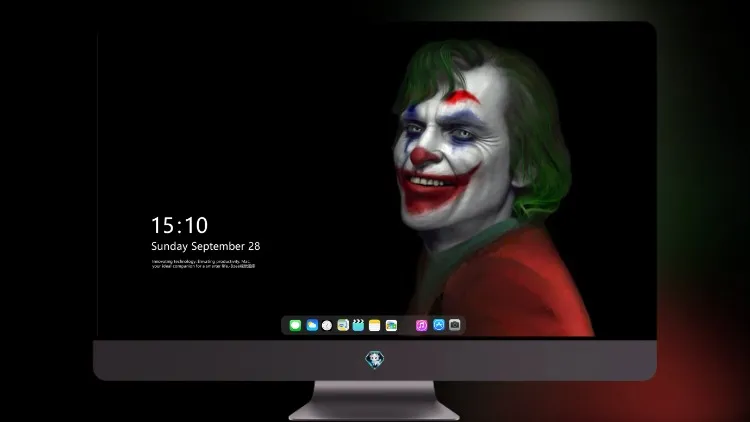The image size is (750, 422).
Task: Open the Camera app in dock
Action: tap(455, 325)
